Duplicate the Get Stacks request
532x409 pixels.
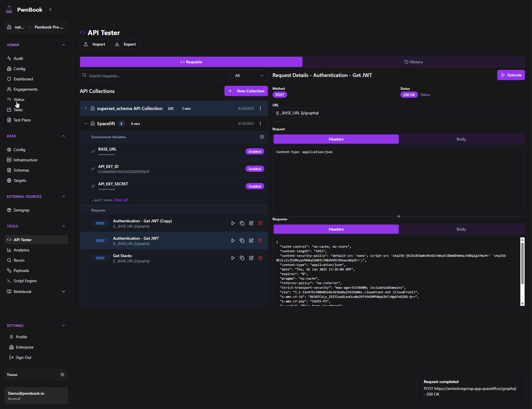242,258
